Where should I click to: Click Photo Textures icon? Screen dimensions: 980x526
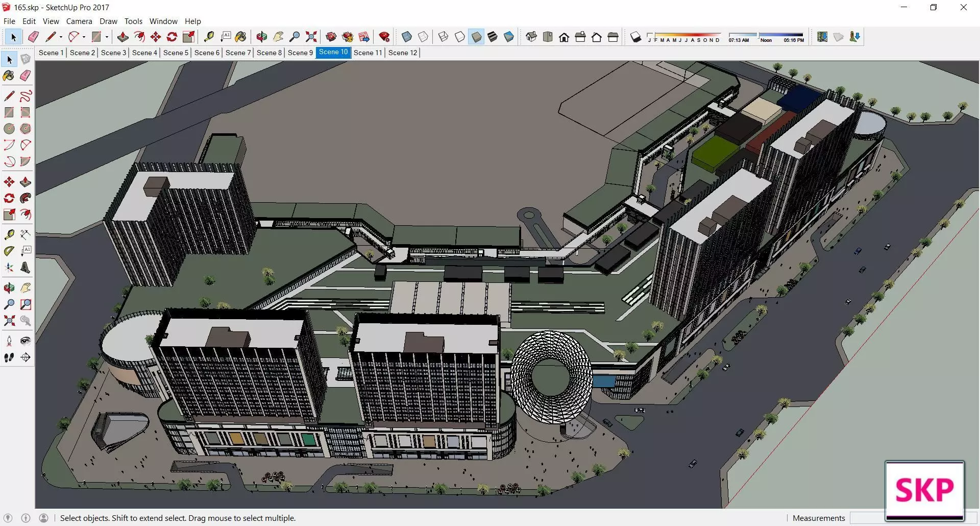[x=855, y=37]
